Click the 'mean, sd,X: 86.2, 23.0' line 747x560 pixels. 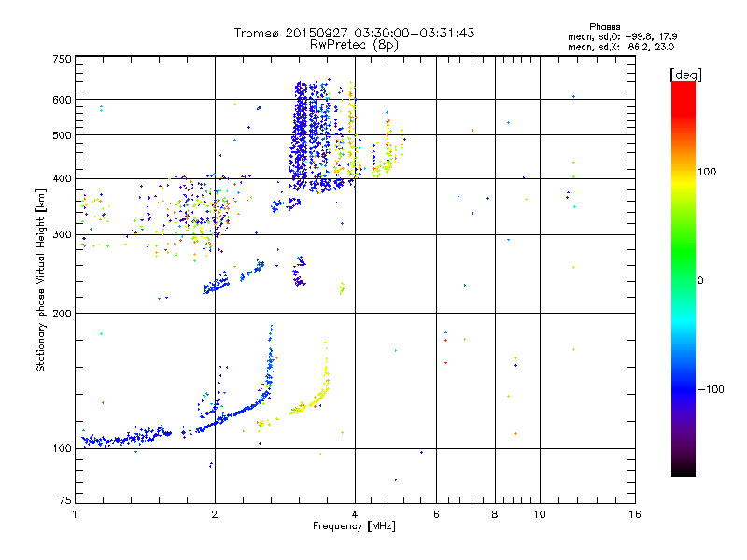[621, 48]
